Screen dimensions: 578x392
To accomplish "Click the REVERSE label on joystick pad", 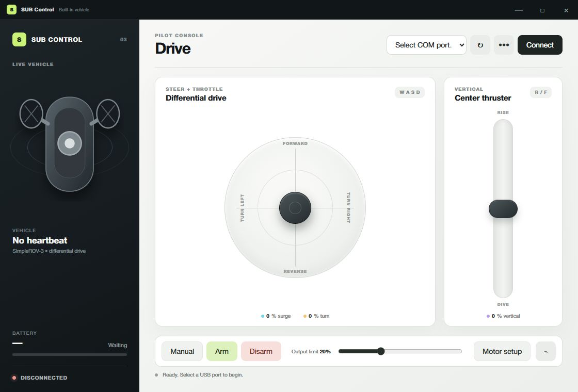I will 295,271.
